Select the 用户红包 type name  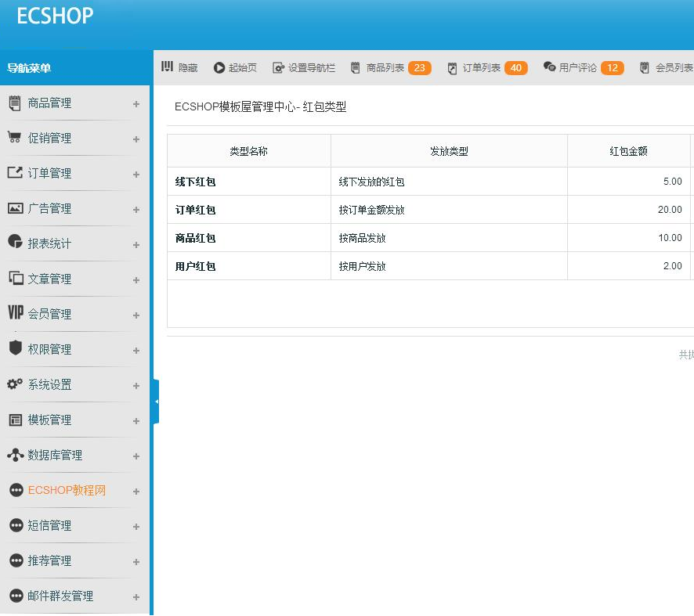[x=195, y=266]
